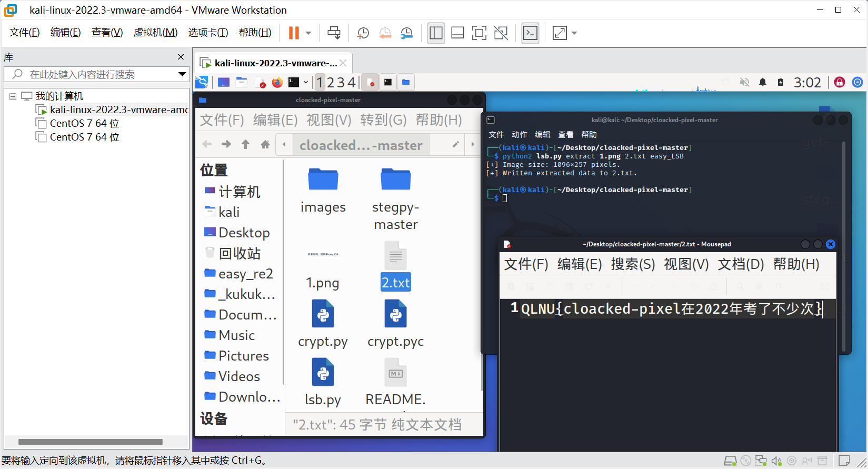This screenshot has width=868, height=469.
Task: Go to parent folder in file manager
Action: point(245,144)
